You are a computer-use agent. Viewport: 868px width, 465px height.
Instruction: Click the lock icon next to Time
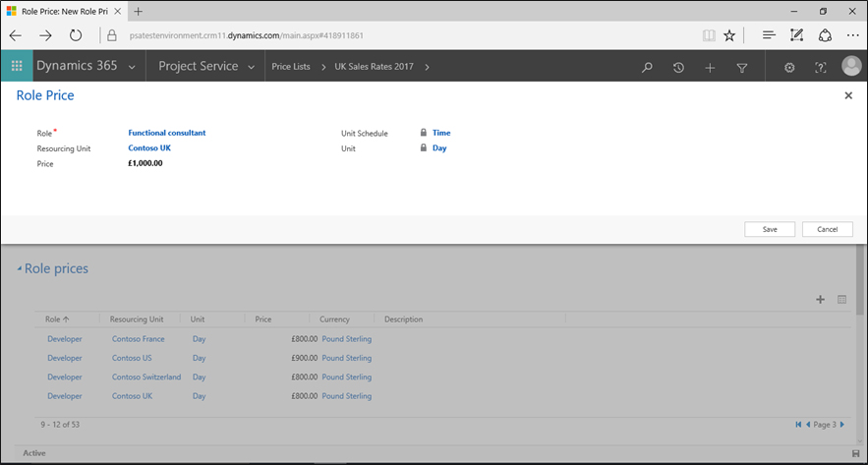click(x=424, y=133)
